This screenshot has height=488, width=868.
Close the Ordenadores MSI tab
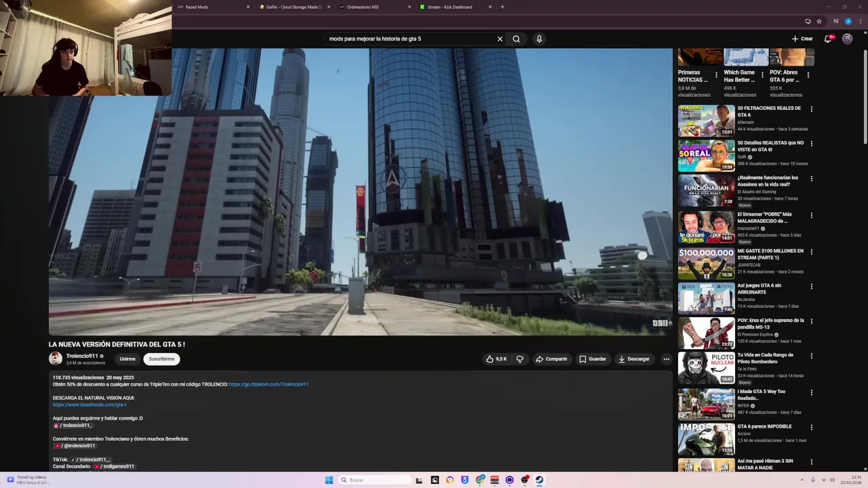point(410,7)
